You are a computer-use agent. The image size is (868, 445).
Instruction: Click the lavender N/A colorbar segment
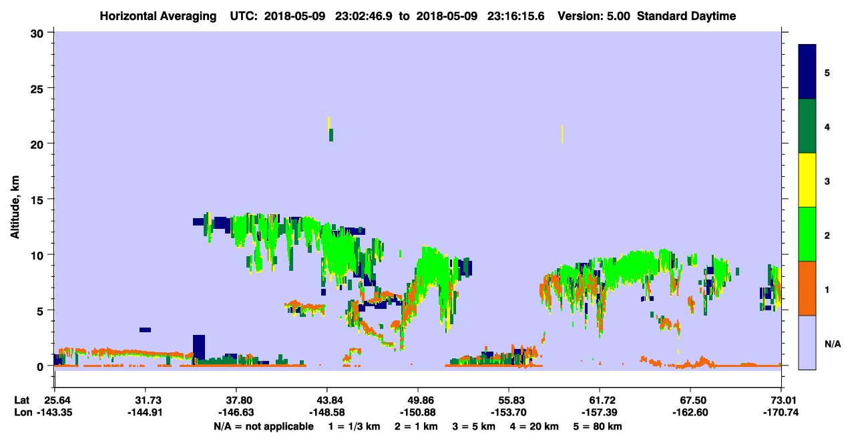[807, 342]
